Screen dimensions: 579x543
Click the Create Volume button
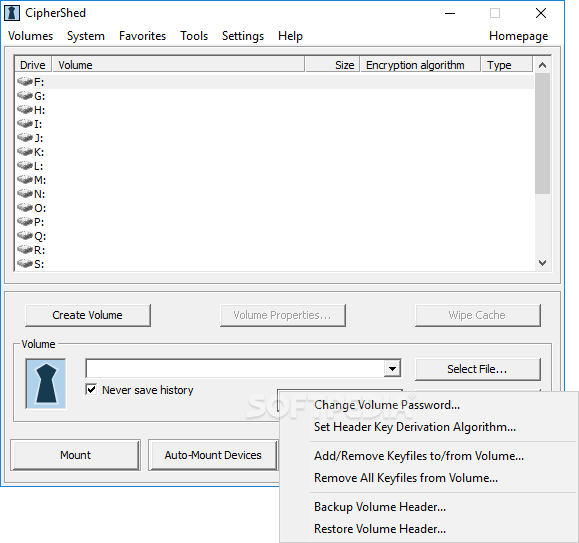88,315
